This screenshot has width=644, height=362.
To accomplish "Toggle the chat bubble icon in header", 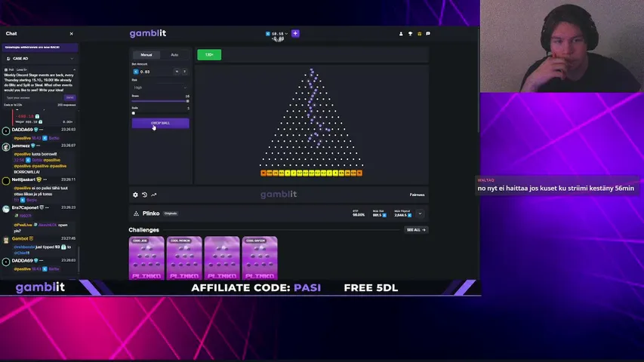I will 428,34.
